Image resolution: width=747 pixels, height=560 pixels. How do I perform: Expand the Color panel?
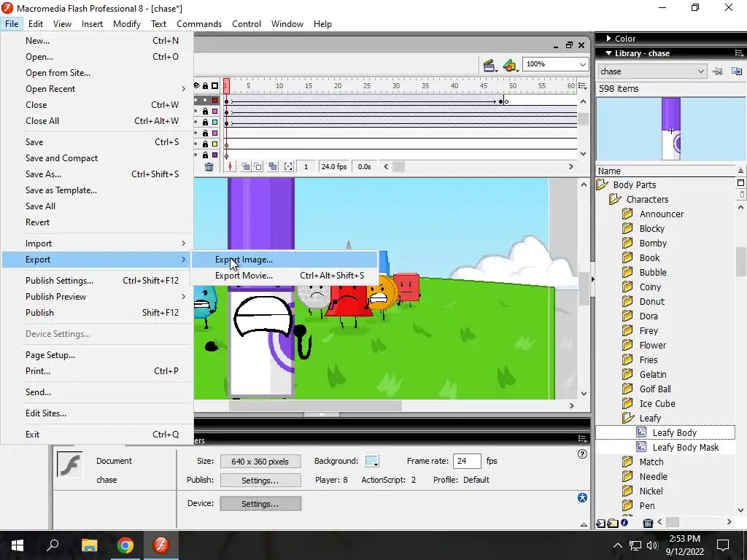pyautogui.click(x=609, y=39)
